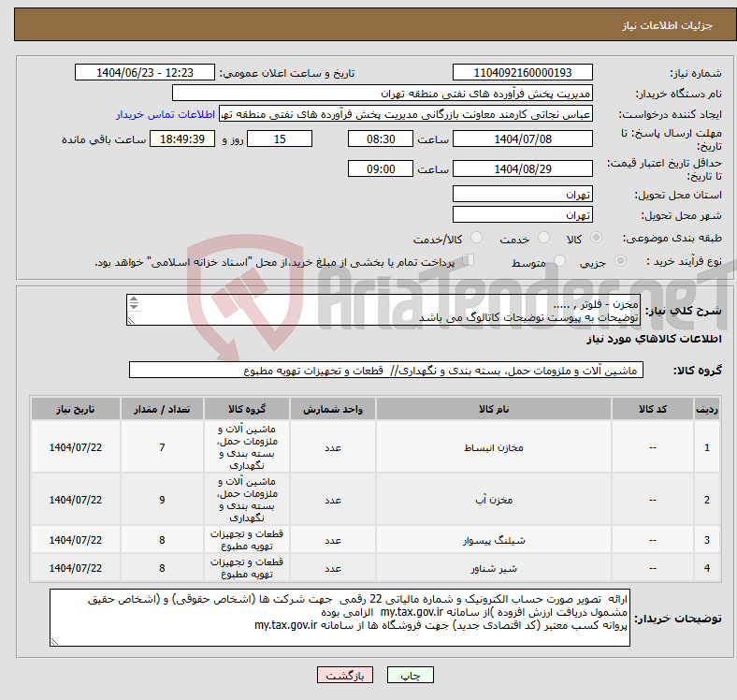This screenshot has height=700, width=737.
Task: Click the شیر شناور item name
Action: pos(494,568)
